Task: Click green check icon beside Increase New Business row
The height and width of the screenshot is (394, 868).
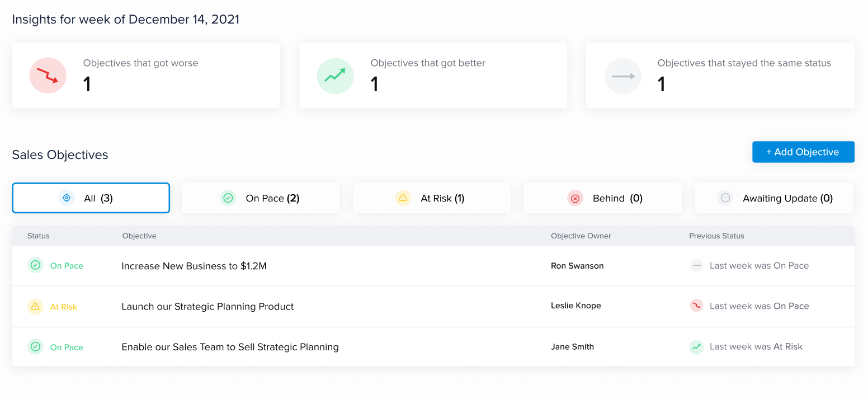Action: click(35, 265)
